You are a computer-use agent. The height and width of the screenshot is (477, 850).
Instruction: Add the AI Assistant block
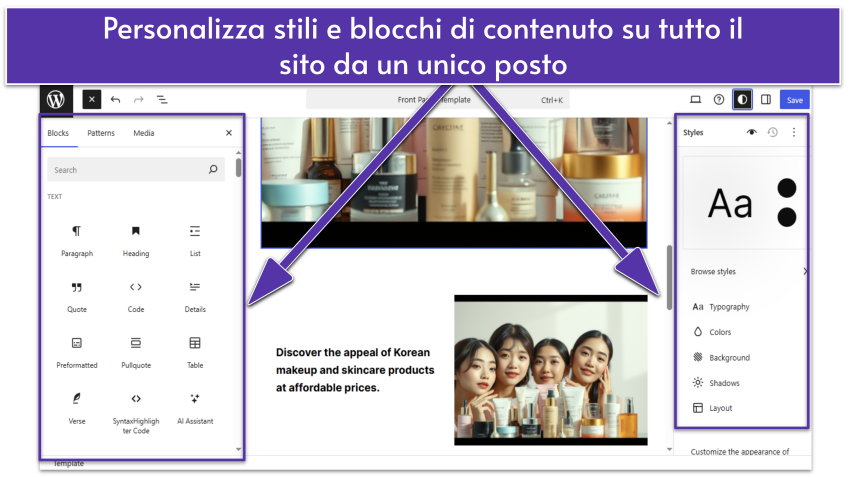pos(195,407)
